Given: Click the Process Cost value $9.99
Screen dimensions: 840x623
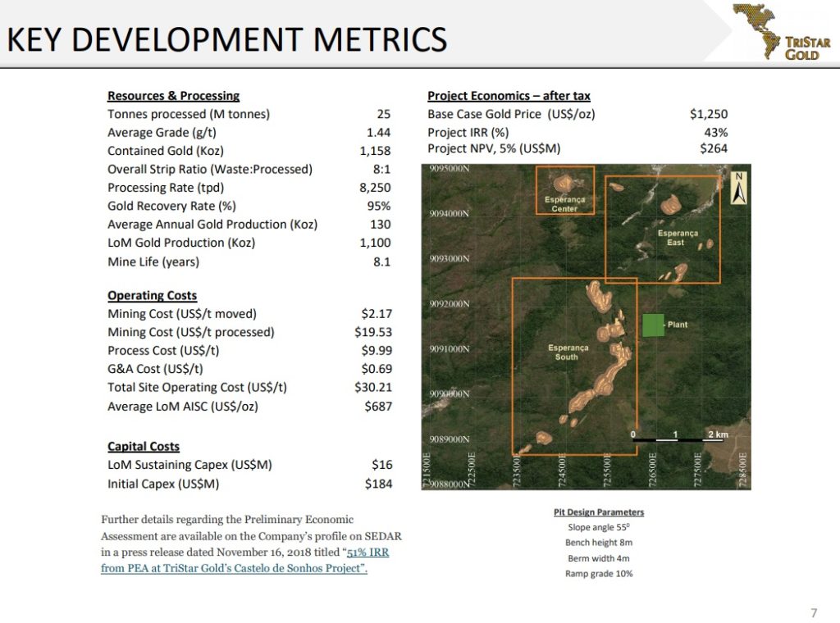Looking at the screenshot, I should pos(377,351).
